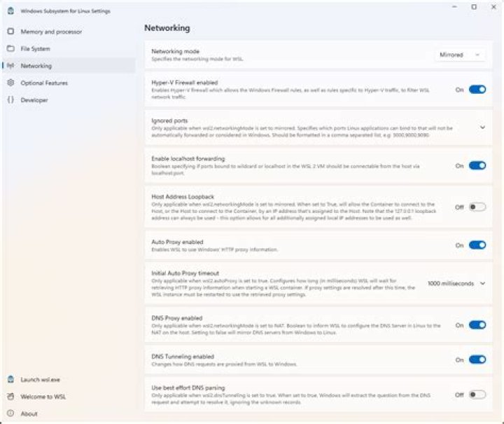Click the Launch wsl.exe penguin icon
The width and height of the screenshot is (504, 424).
pos(10,379)
